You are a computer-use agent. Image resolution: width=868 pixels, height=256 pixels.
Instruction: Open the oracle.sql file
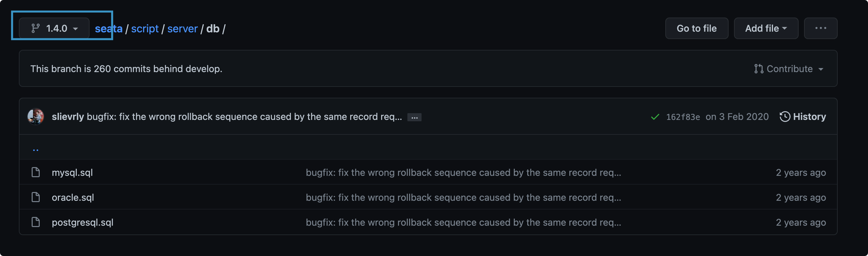coord(73,197)
